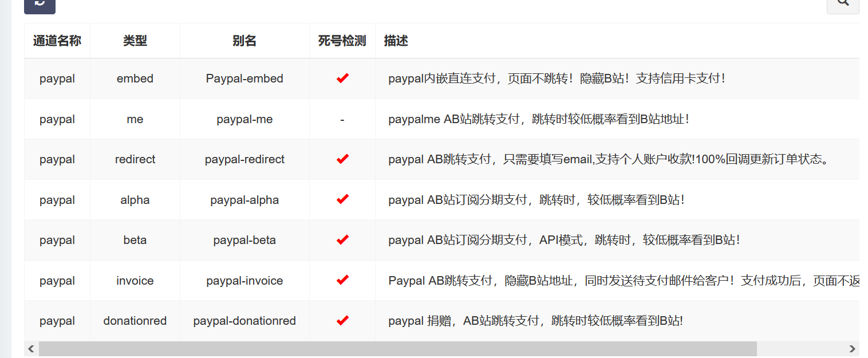868x358 pixels.
Task: Click the 别名 column header
Action: [244, 41]
